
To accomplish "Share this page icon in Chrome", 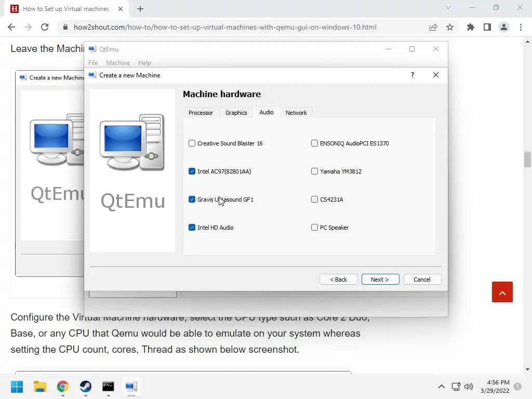I will 433,27.
